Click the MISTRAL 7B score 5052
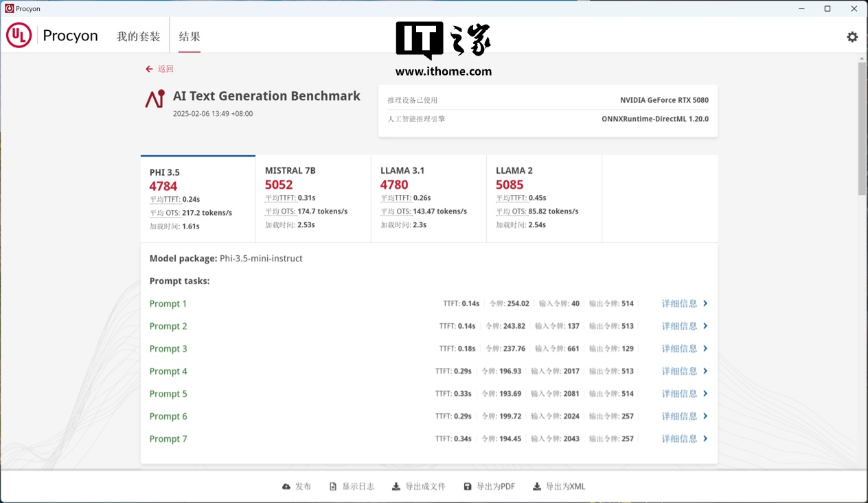The width and height of the screenshot is (868, 503). (279, 185)
